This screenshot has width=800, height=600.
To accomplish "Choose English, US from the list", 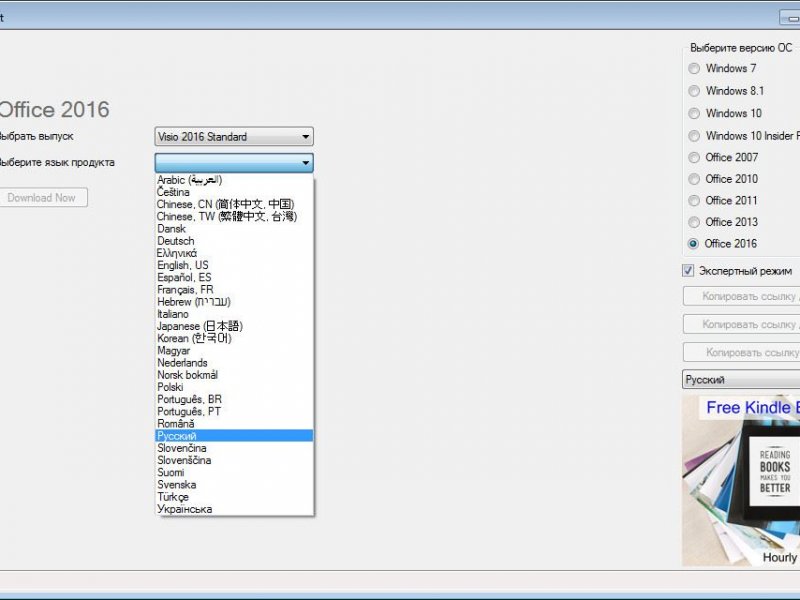I will click(234, 265).
